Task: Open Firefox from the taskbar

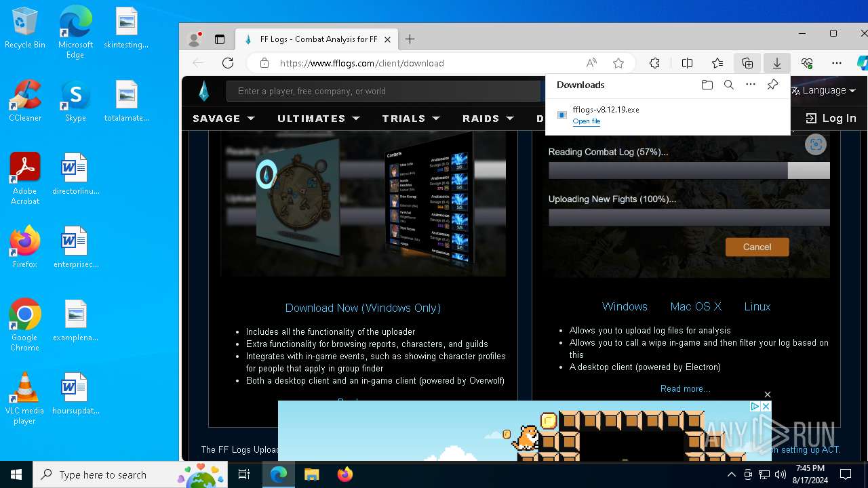Action: click(x=344, y=474)
